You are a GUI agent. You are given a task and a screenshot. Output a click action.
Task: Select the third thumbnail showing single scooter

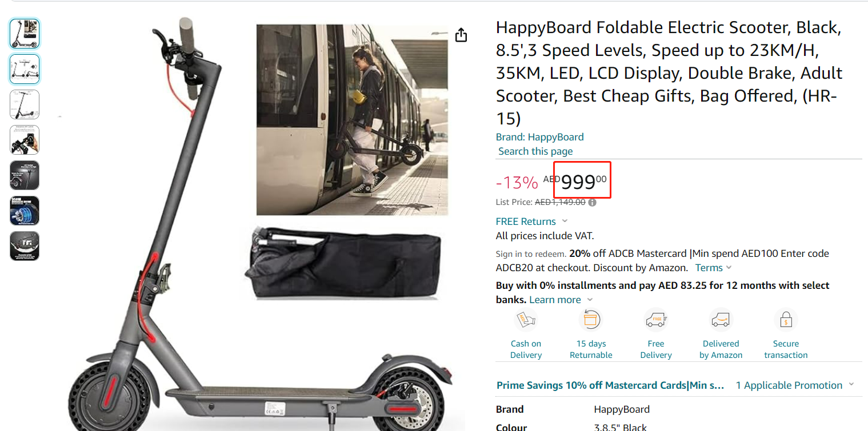25,104
